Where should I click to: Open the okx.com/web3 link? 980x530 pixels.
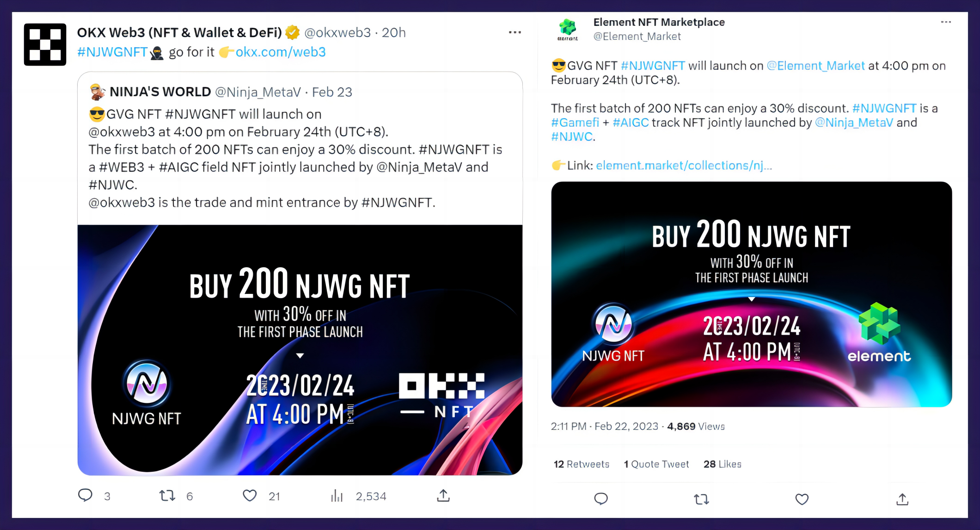[x=281, y=52]
